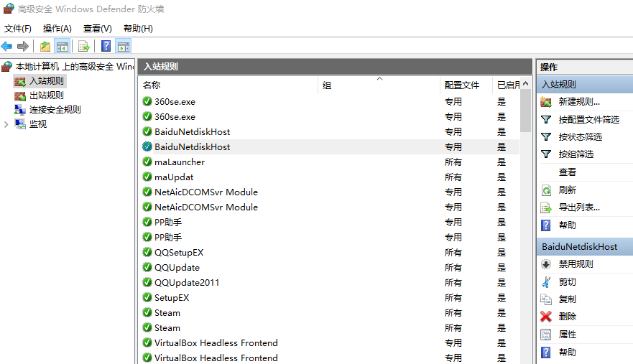Click 剪切 action

[x=567, y=282]
